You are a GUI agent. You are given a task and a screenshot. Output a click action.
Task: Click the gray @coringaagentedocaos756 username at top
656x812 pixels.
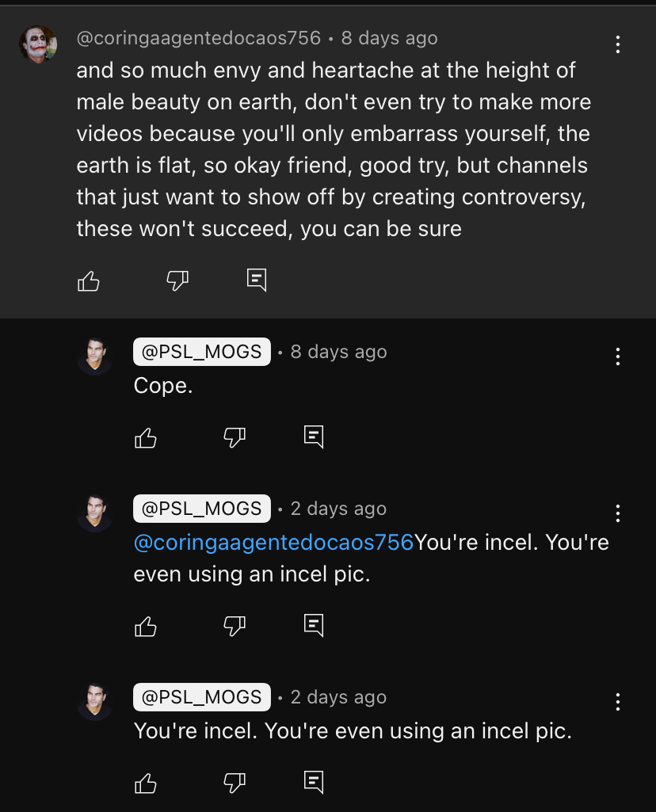(199, 38)
